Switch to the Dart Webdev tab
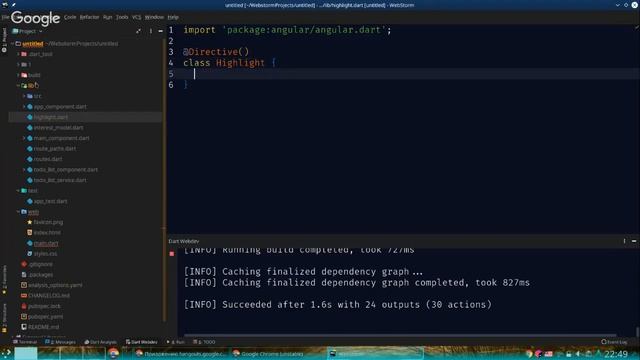 pos(142,342)
